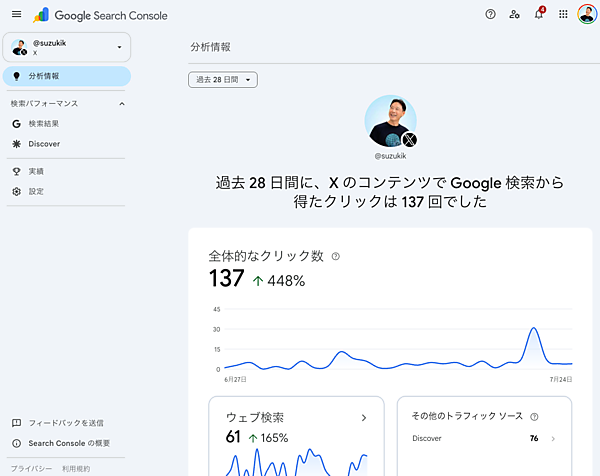Click Search Console の概要 link
Image resolution: width=600 pixels, height=476 pixels.
[x=69, y=443]
